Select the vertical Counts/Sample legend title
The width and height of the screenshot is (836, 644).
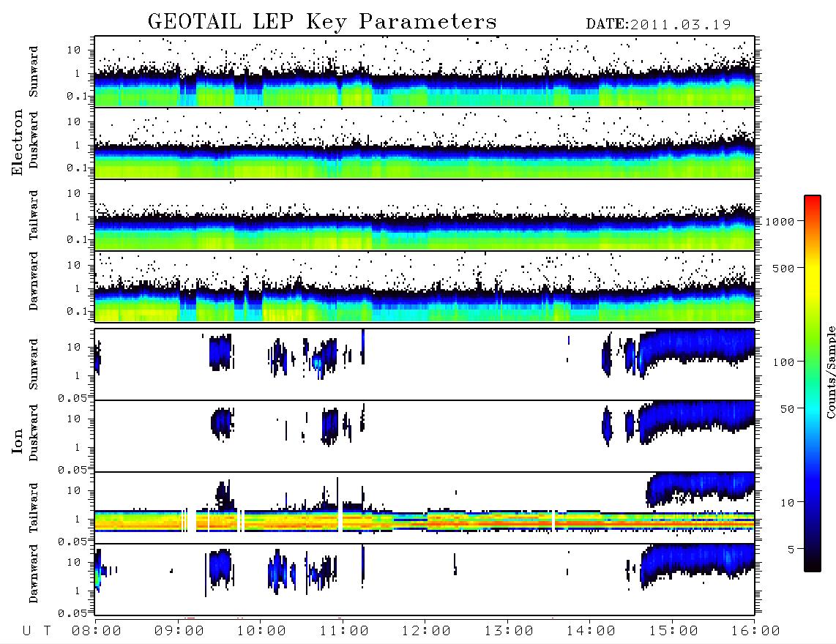[x=831, y=372]
